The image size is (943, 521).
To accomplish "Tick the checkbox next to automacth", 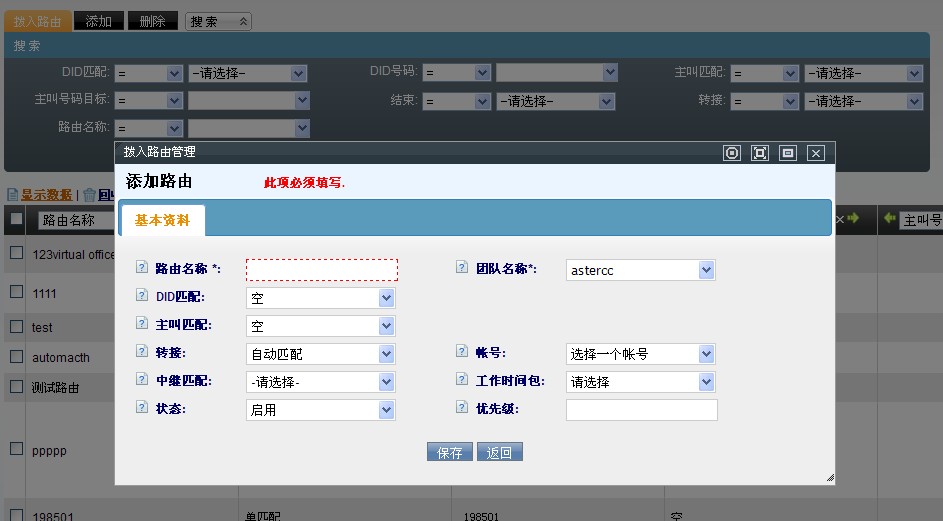I will [x=16, y=356].
